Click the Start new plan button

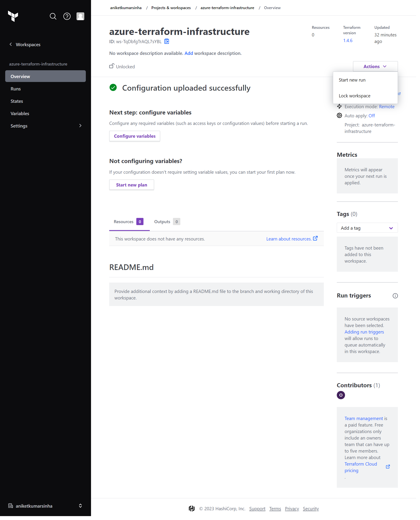[x=133, y=186]
